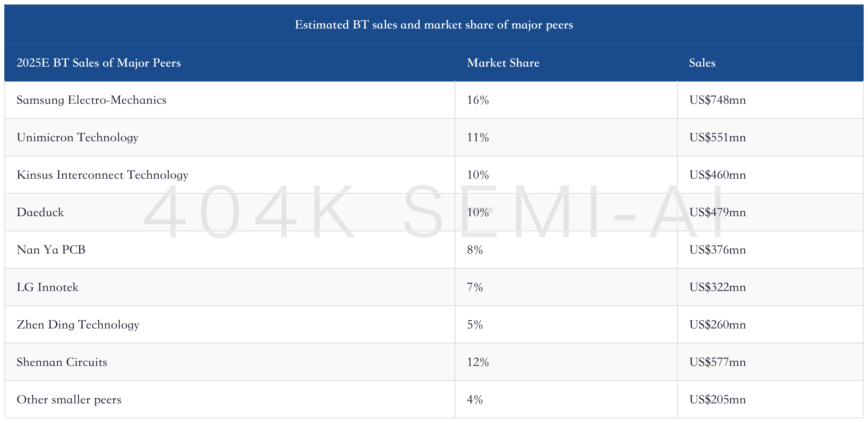Click the Unimicron Technology row name

[77, 137]
